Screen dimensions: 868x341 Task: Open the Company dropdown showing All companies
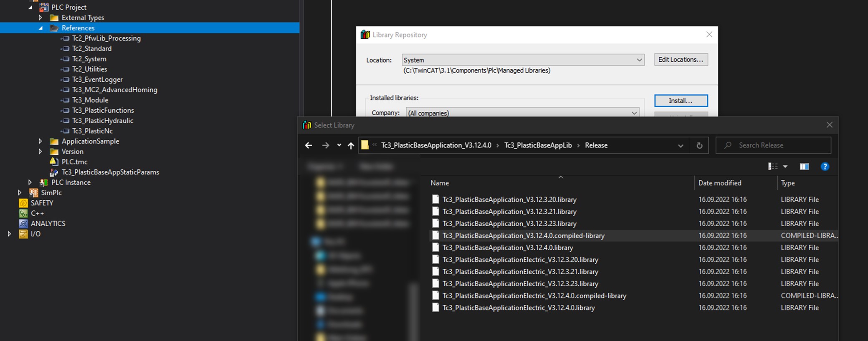click(522, 113)
